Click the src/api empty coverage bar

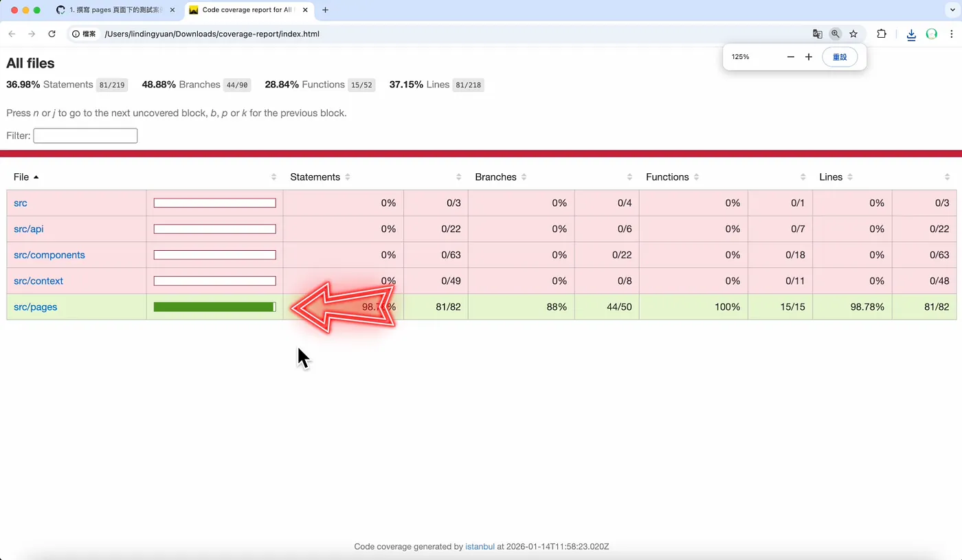214,229
